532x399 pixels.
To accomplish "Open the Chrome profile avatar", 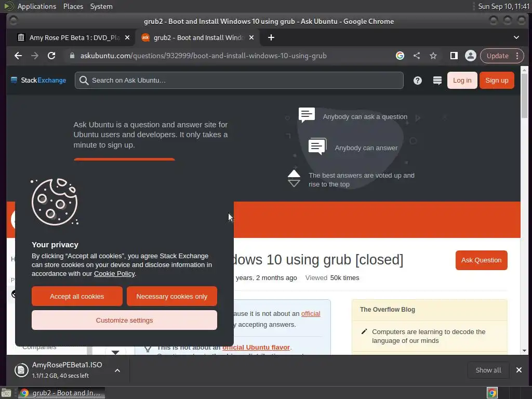I will point(471,56).
